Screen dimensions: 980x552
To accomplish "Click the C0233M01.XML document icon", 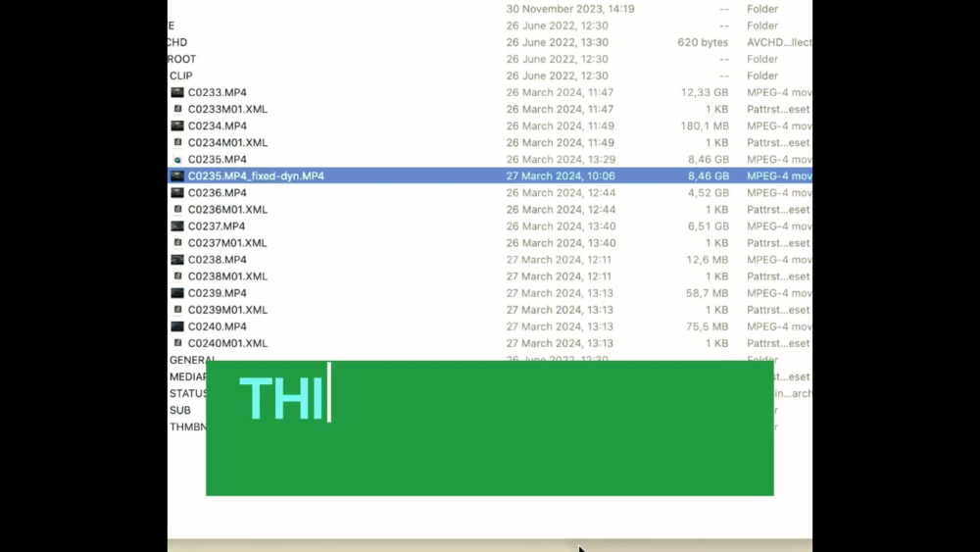I will 178,109.
